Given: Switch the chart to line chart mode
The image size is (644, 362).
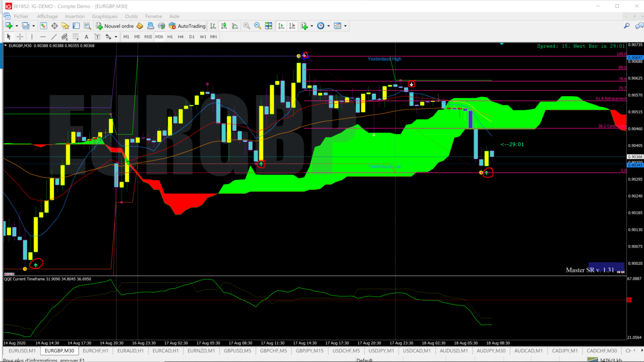Looking at the screenshot, I should tap(235, 26).
